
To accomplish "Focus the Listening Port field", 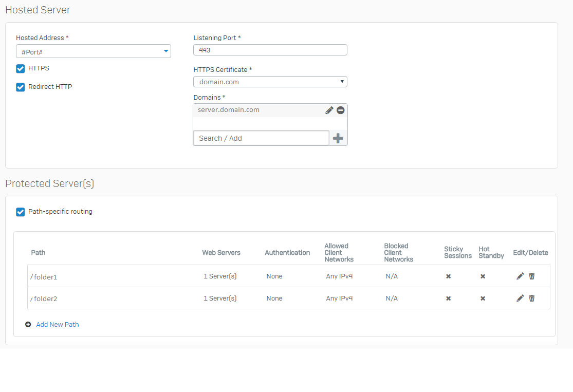I will 270,50.
